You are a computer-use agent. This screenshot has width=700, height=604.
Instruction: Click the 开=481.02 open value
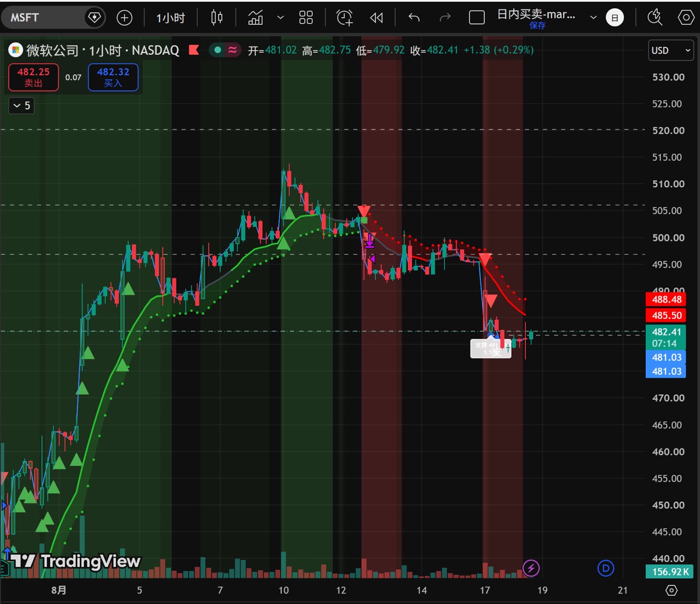pyautogui.click(x=273, y=50)
